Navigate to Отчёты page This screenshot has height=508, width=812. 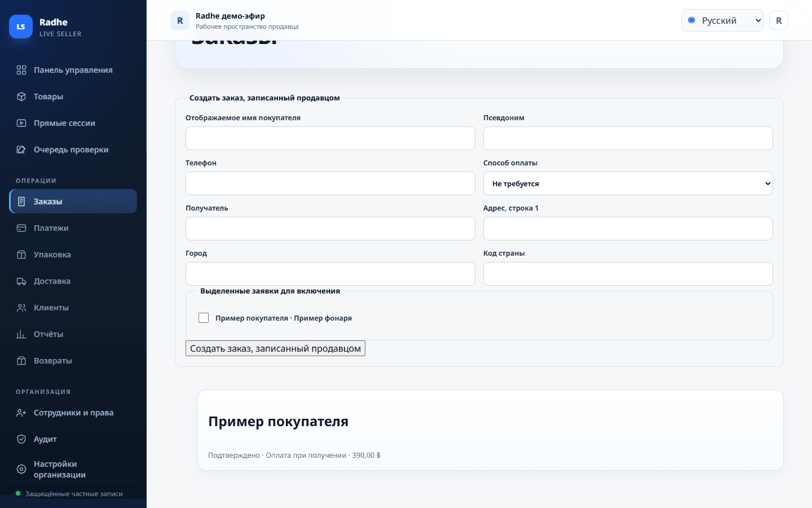pos(73,334)
